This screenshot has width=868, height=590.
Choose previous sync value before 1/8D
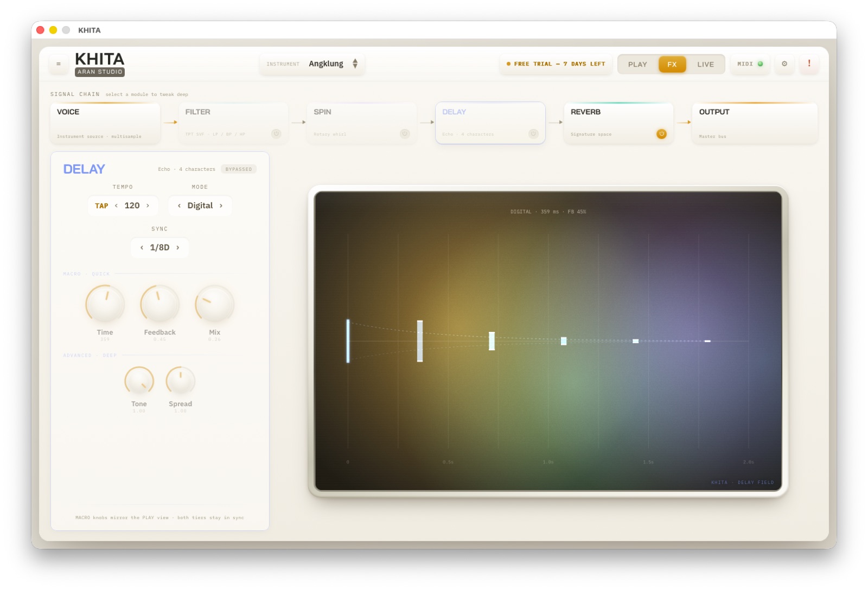[x=142, y=247]
